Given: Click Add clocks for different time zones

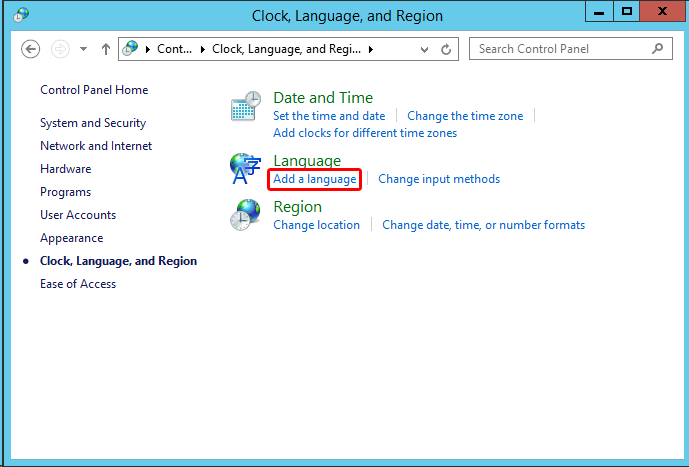Looking at the screenshot, I should point(365,133).
